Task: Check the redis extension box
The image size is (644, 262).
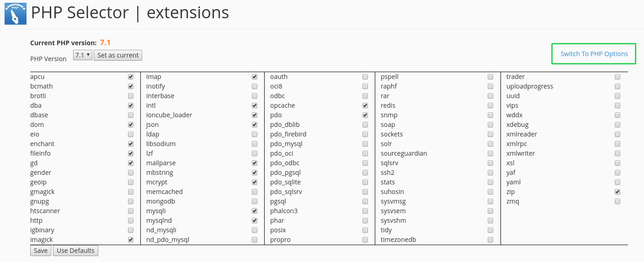Action: click(490, 105)
